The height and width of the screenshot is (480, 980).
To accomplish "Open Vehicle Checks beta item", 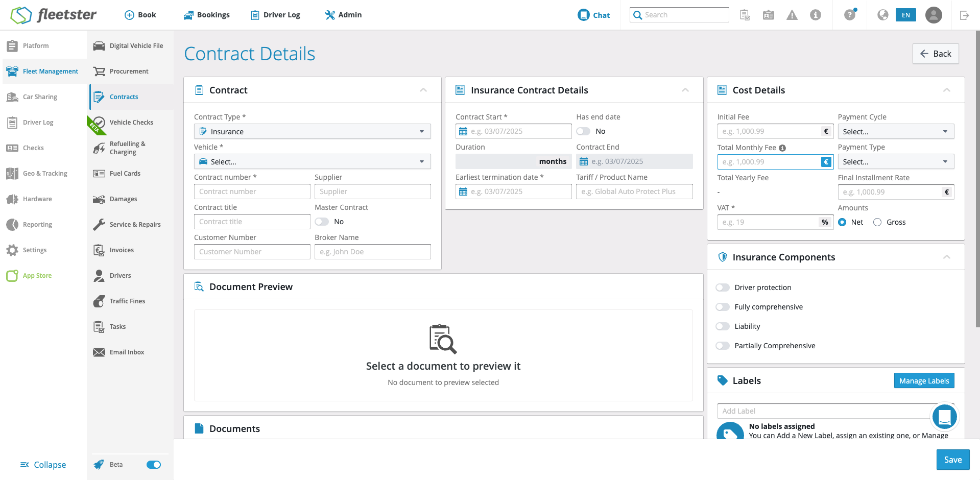I will tap(130, 122).
